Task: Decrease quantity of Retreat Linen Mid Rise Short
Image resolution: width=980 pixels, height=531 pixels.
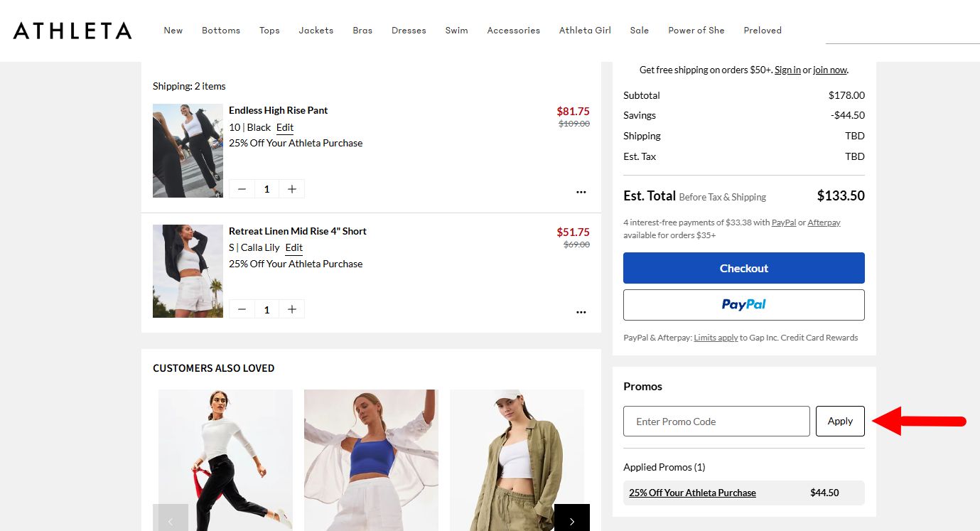Action: [x=242, y=309]
